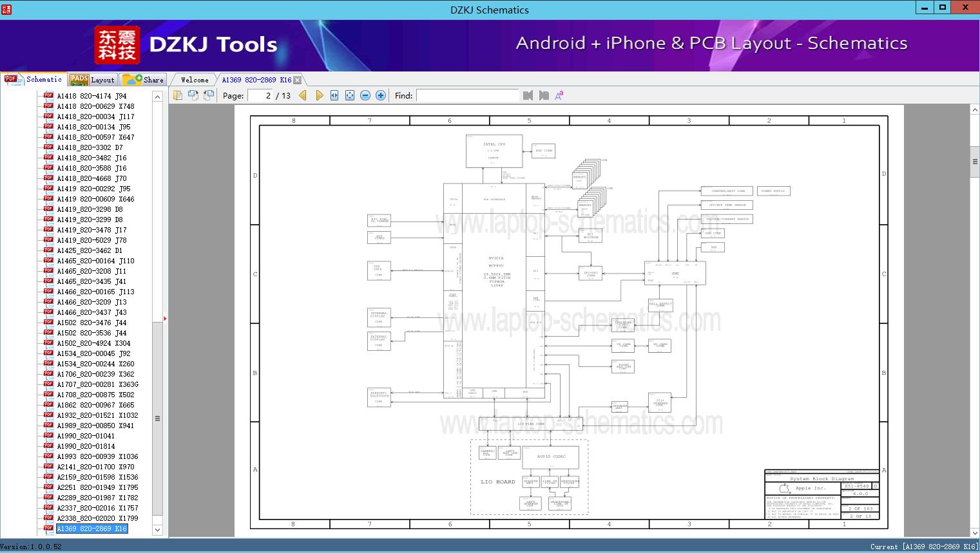Open A1418 820-00629 X748 schematic

(95, 106)
